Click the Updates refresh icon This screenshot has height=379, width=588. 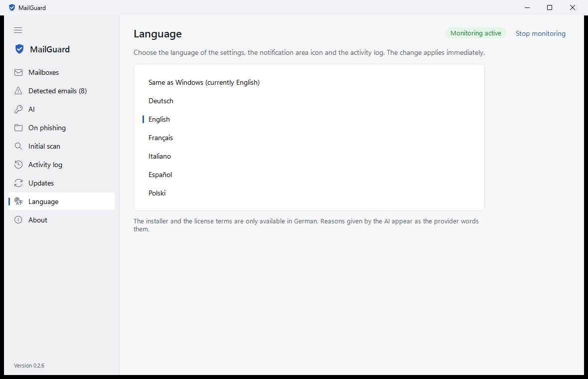pyautogui.click(x=18, y=183)
